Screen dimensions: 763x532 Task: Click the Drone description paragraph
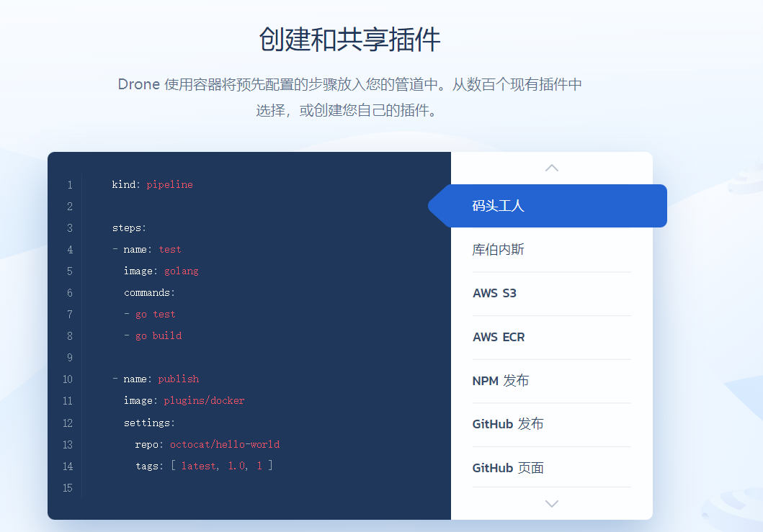[349, 97]
